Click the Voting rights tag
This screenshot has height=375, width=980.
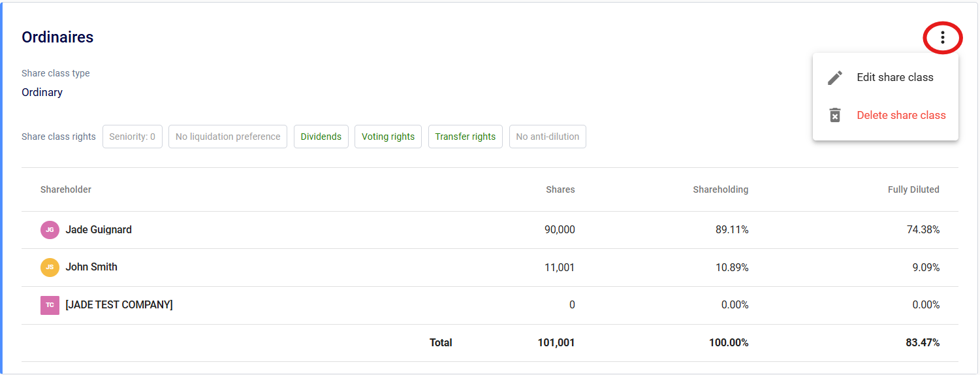388,137
